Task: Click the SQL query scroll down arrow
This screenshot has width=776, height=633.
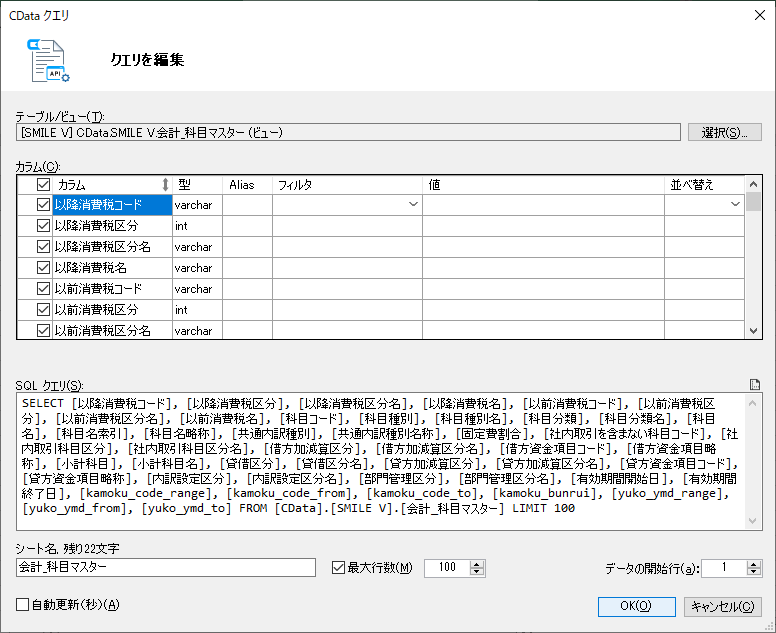Action: (x=753, y=521)
